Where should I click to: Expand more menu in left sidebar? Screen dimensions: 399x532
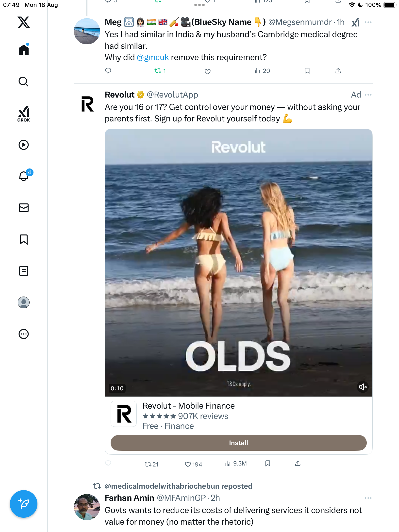pos(24,334)
